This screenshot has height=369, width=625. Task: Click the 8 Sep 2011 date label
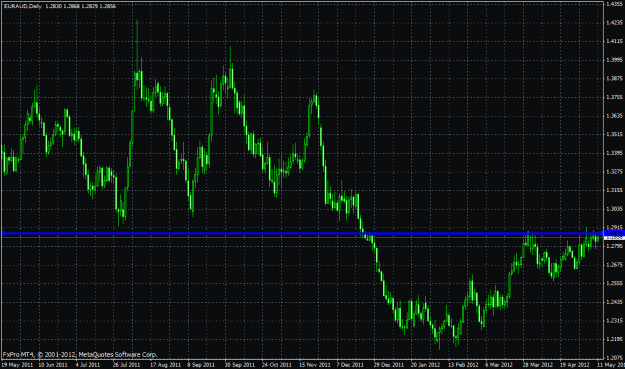(x=201, y=365)
